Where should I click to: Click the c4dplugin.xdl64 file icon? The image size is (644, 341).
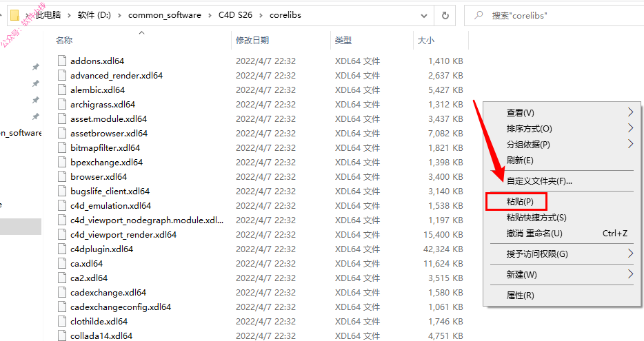click(62, 249)
